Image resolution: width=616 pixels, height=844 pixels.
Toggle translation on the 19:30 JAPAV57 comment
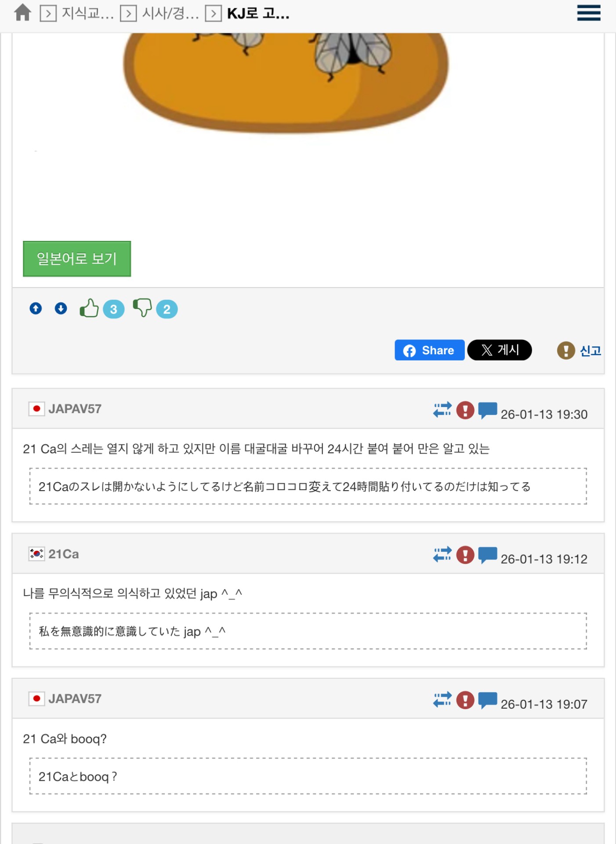point(442,410)
